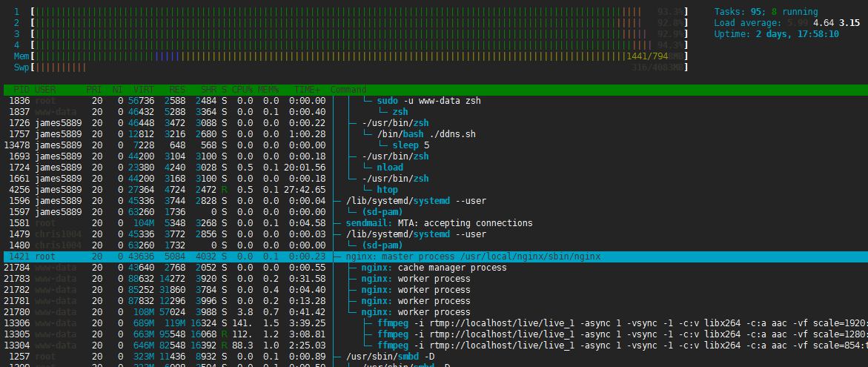868x367 pixels.
Task: Select the nload process entry
Action: pos(389,168)
